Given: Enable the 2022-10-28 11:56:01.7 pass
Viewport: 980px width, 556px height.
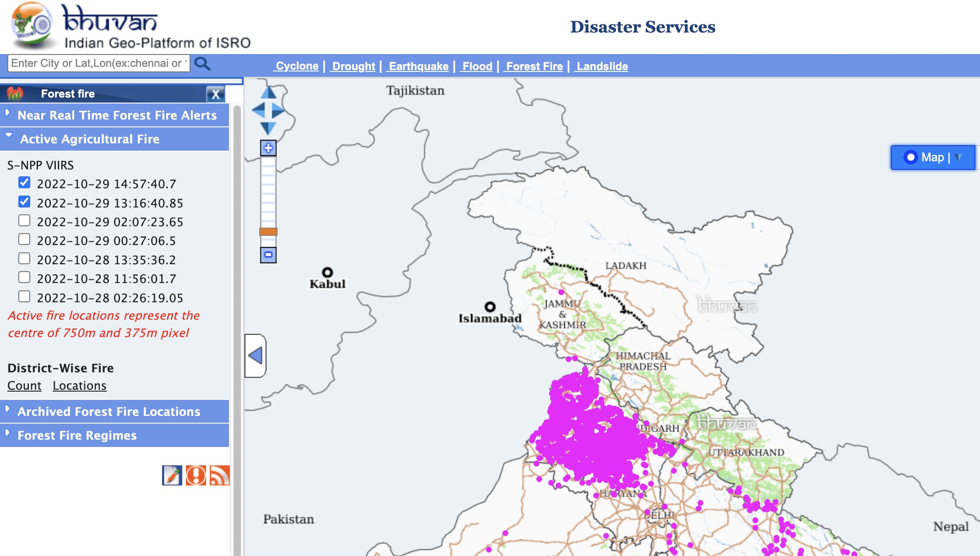Looking at the screenshot, I should tap(24, 278).
